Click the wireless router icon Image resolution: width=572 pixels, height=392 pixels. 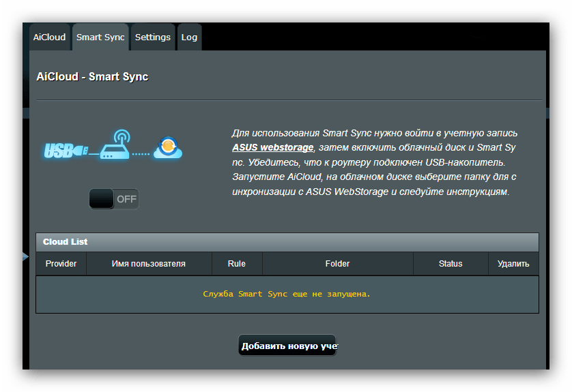coord(116,145)
